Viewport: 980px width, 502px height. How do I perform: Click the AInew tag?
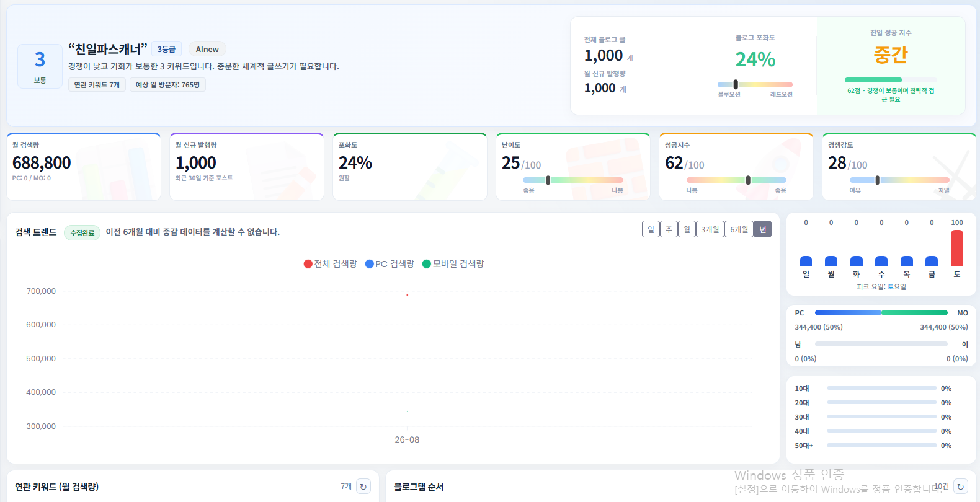click(x=207, y=49)
